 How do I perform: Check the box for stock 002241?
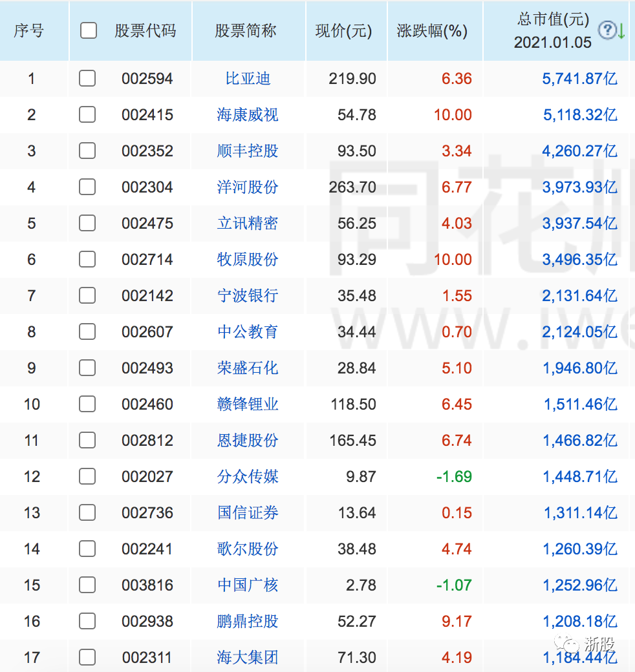tap(87, 549)
